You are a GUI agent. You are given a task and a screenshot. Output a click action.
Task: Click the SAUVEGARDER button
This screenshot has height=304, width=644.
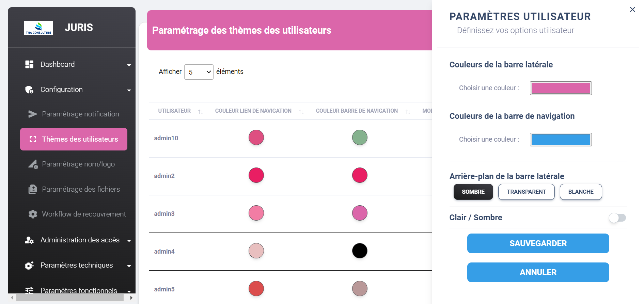click(x=538, y=243)
